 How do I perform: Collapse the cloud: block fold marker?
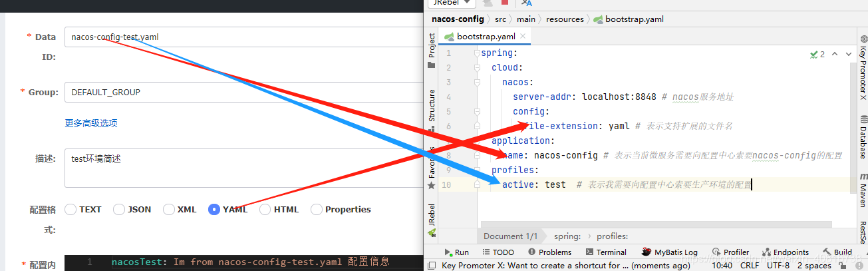478,68
